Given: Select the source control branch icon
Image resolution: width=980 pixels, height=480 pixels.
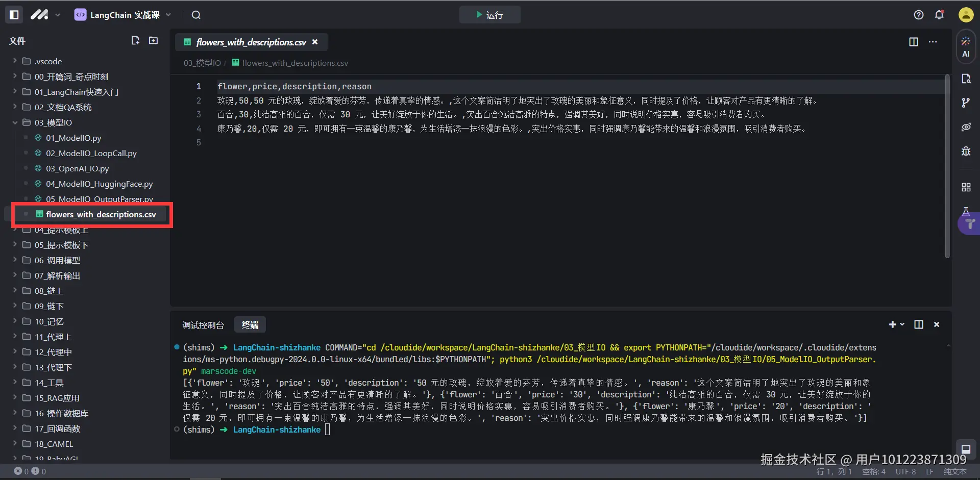Looking at the screenshot, I should (x=966, y=103).
